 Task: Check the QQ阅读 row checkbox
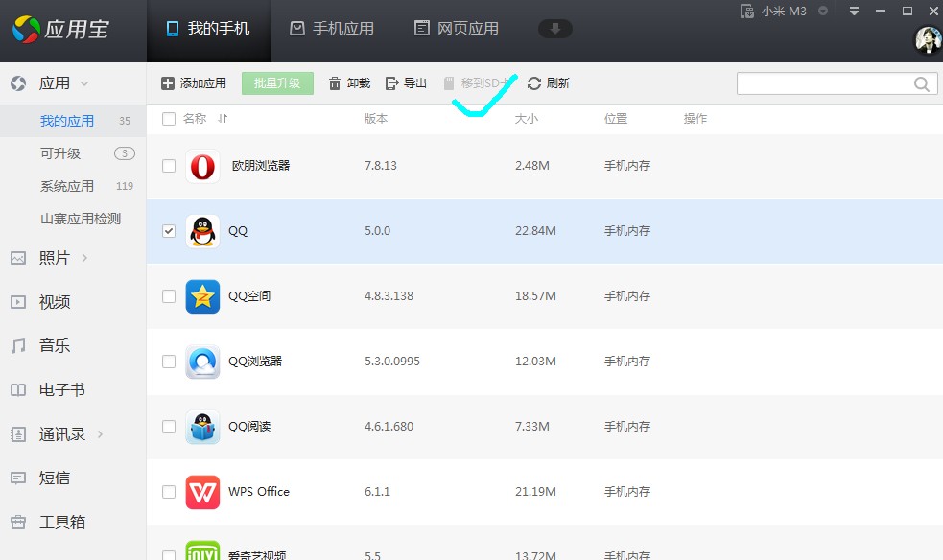click(x=169, y=427)
